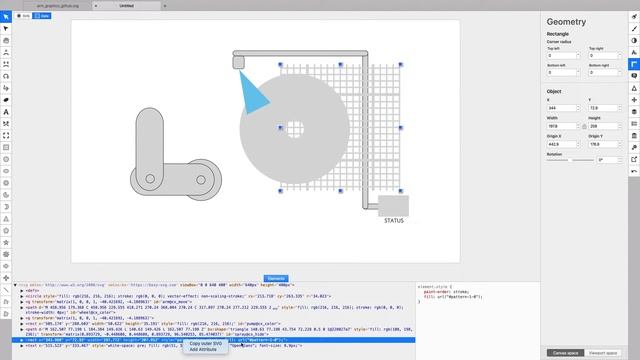The image size is (640, 360).
Task: Adjust the Rotation slider
Action: click(570, 160)
